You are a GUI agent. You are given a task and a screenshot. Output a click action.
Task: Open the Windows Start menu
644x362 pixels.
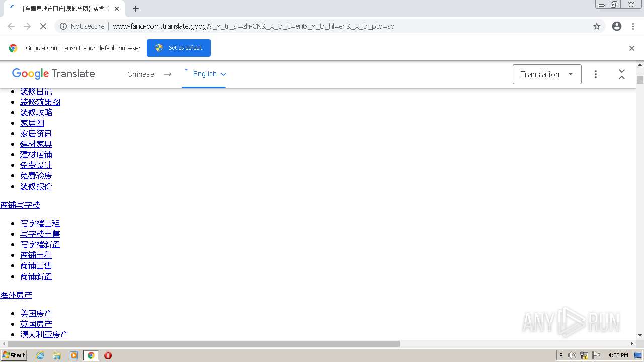pos(14,355)
